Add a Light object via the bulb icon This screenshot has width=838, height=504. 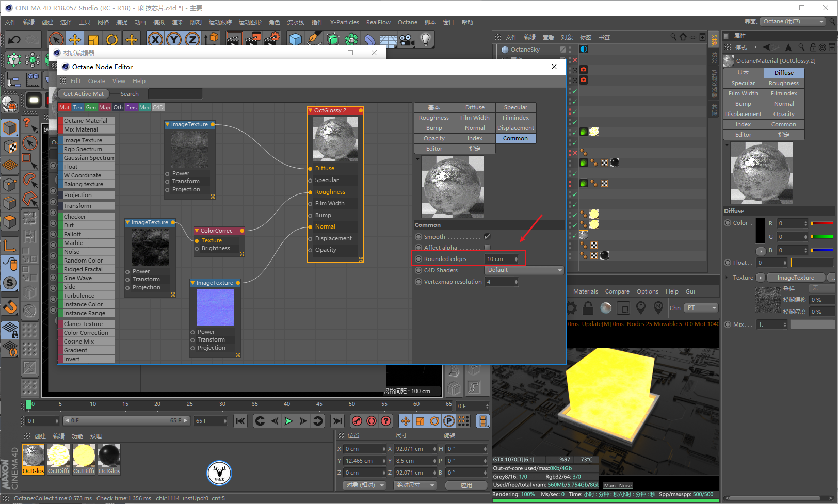click(426, 40)
